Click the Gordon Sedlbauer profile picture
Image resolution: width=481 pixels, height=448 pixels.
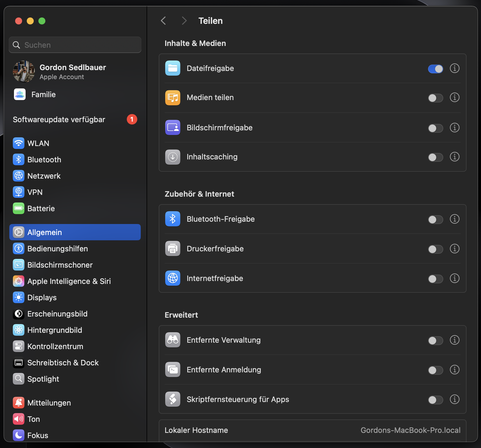pos(24,72)
